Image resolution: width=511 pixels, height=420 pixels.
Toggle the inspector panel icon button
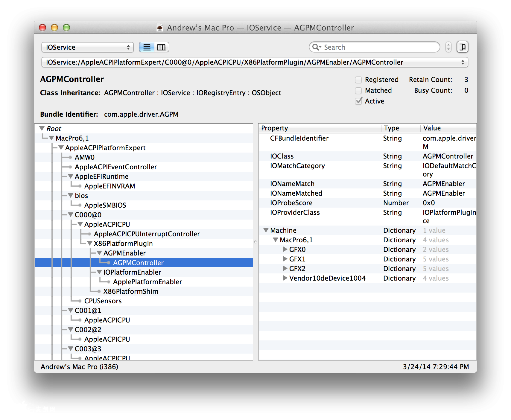tap(462, 47)
